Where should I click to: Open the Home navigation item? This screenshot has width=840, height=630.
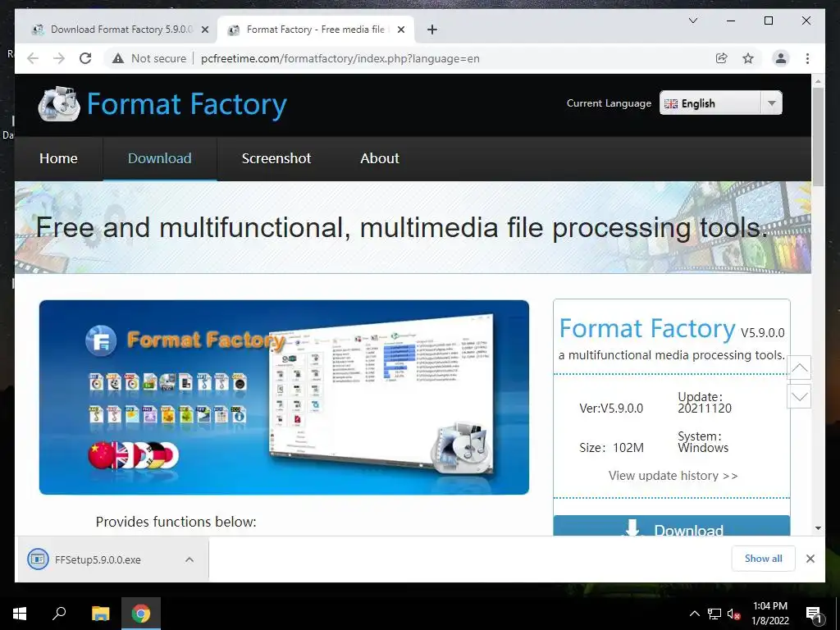click(58, 158)
